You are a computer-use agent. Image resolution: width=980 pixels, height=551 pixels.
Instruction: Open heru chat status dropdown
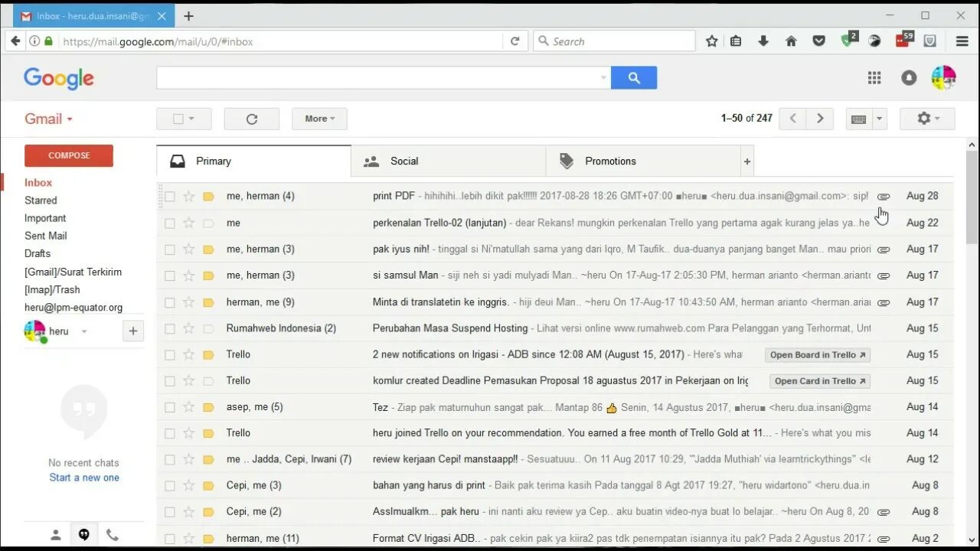click(x=84, y=331)
